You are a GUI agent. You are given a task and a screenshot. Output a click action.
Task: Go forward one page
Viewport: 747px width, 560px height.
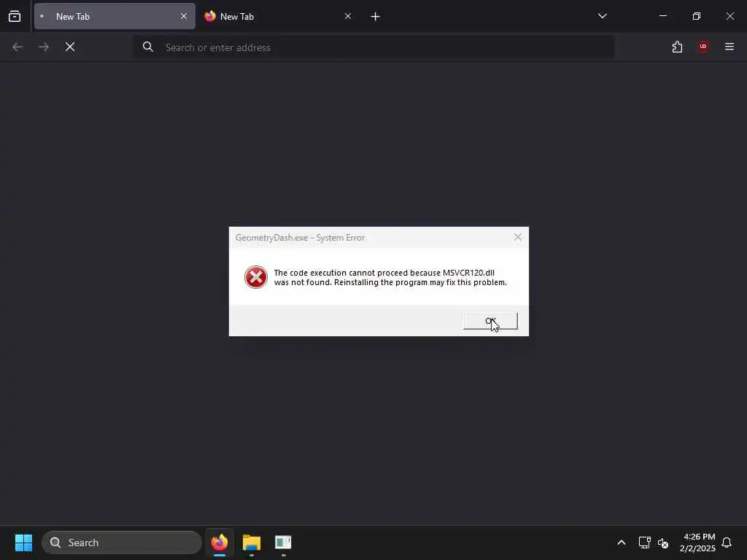pyautogui.click(x=44, y=47)
